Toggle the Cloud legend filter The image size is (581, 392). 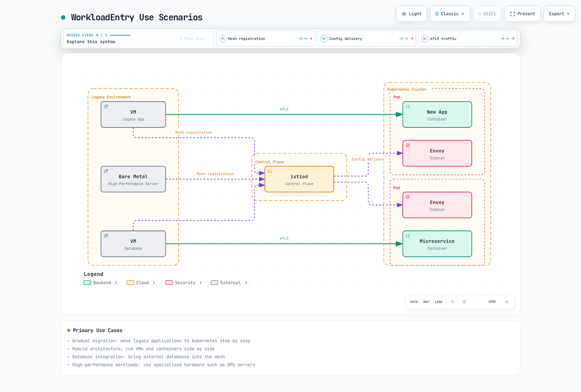142,283
